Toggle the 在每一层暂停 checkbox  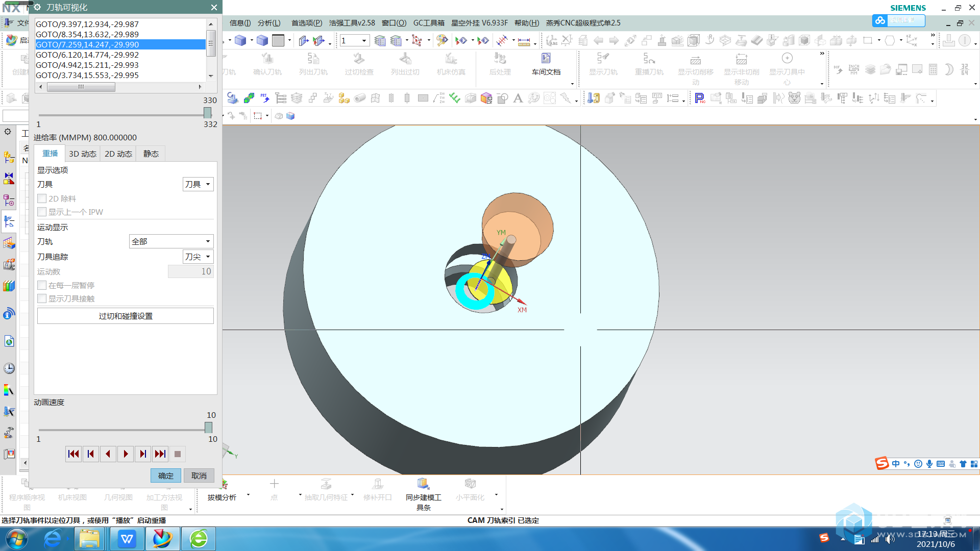coord(42,285)
